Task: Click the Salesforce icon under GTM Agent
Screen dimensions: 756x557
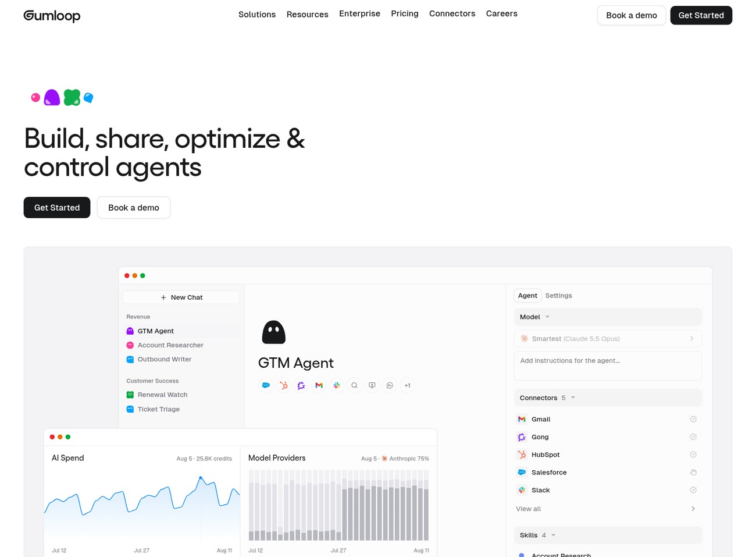Action: pos(266,385)
